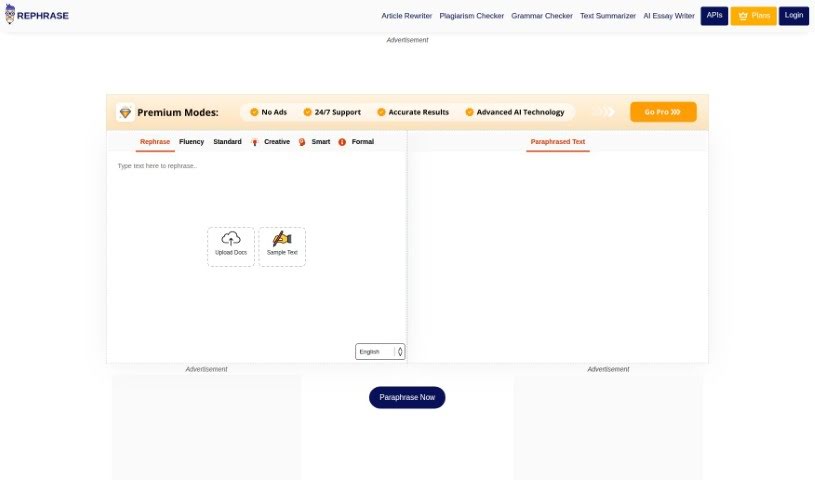
Task: Click the Login button
Action: tap(794, 16)
